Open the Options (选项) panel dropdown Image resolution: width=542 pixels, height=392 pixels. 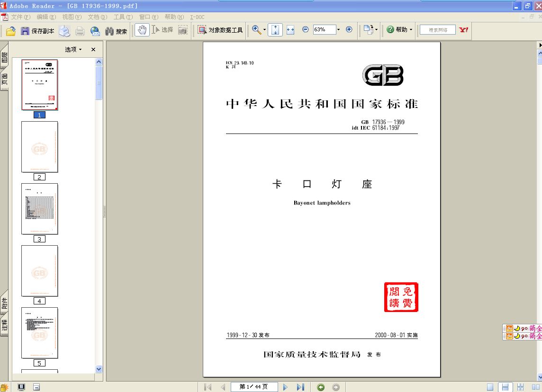point(73,49)
